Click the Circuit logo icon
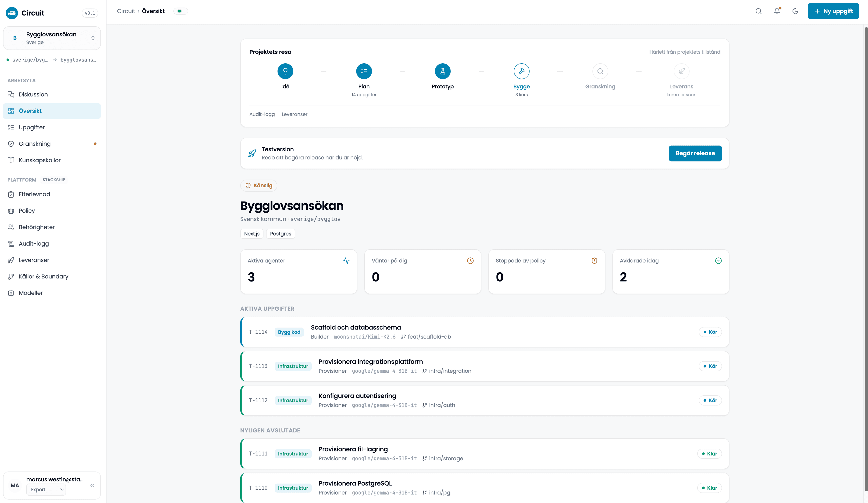This screenshot has height=503, width=868. pos(12,13)
